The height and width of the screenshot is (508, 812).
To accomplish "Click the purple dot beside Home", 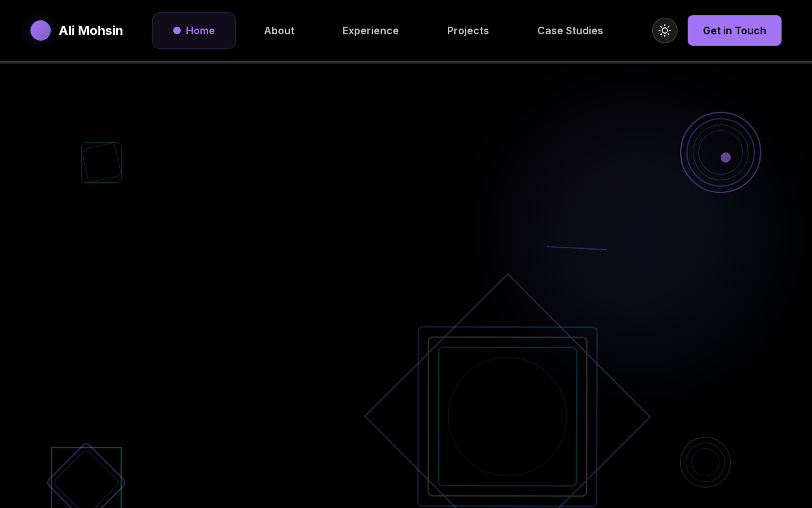I will [177, 30].
